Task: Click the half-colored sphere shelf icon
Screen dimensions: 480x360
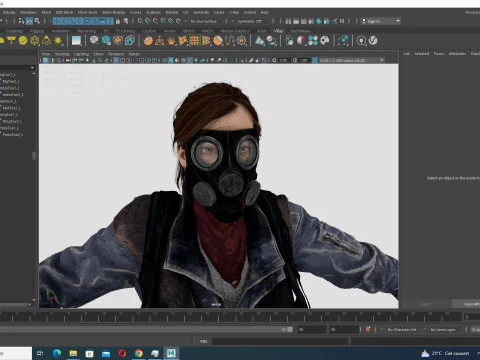Action: (301, 41)
